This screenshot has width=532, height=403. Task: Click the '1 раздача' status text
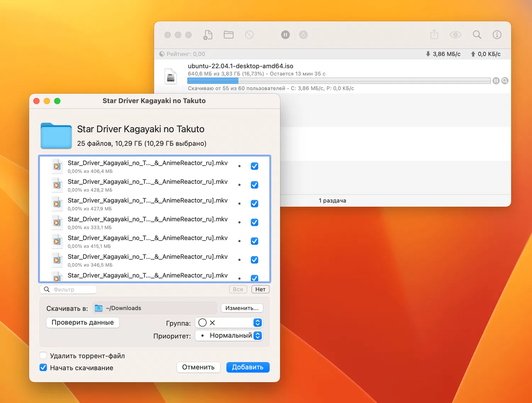click(332, 200)
